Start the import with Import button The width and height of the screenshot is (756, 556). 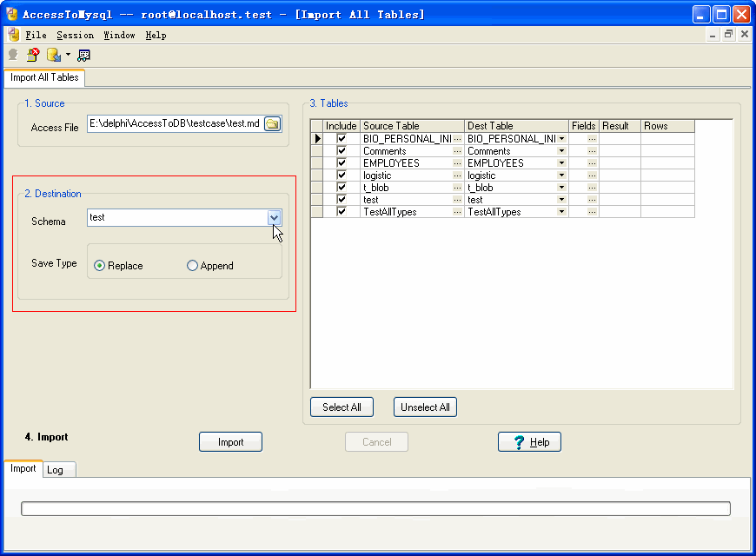(230, 442)
